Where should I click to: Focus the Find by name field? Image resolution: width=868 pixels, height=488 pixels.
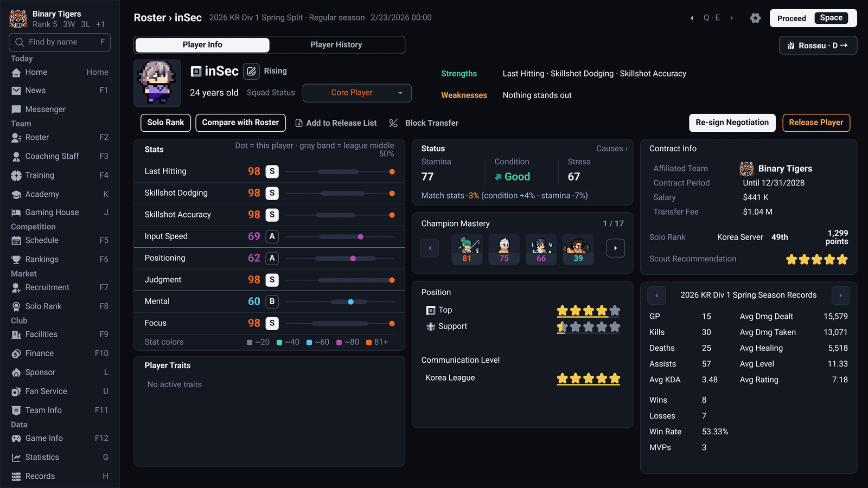pyautogui.click(x=60, y=42)
